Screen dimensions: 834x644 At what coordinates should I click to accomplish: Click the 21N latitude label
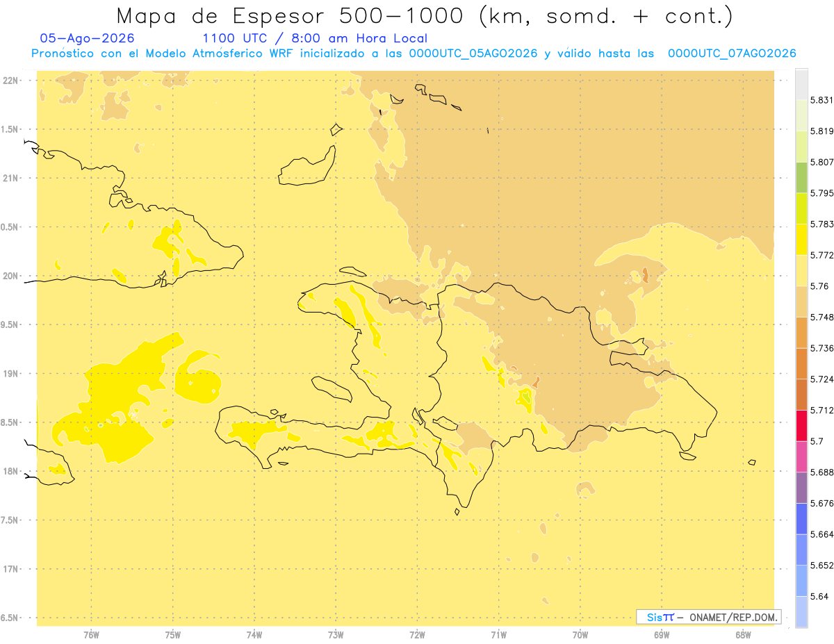click(12, 179)
